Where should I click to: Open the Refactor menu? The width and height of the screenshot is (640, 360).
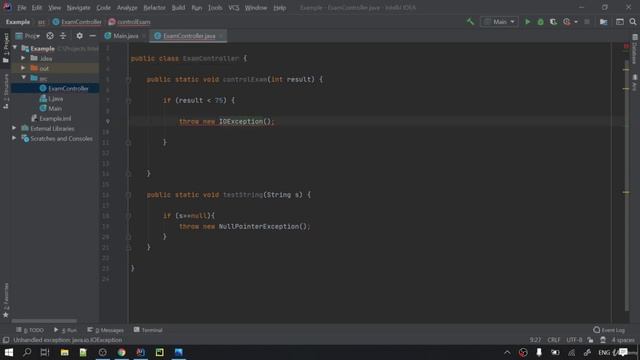[x=154, y=8]
